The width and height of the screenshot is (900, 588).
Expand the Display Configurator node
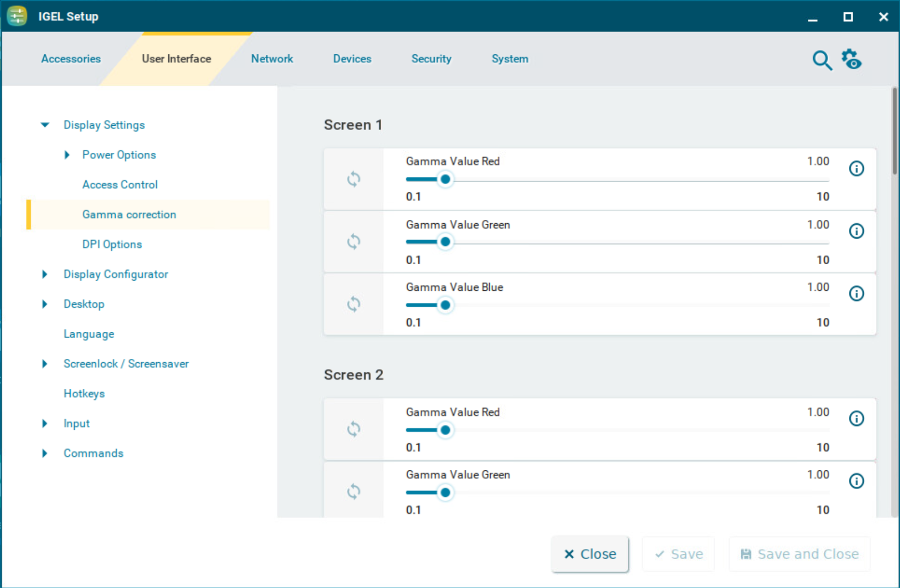(45, 274)
